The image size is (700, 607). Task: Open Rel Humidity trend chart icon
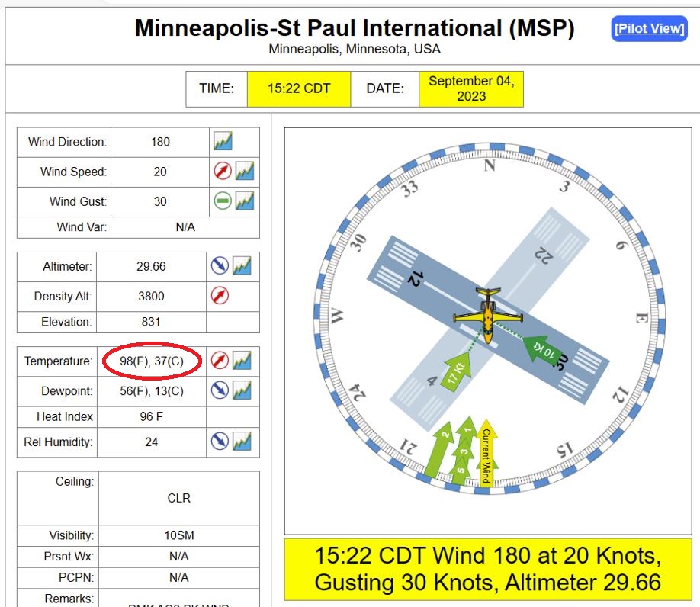pos(242,441)
